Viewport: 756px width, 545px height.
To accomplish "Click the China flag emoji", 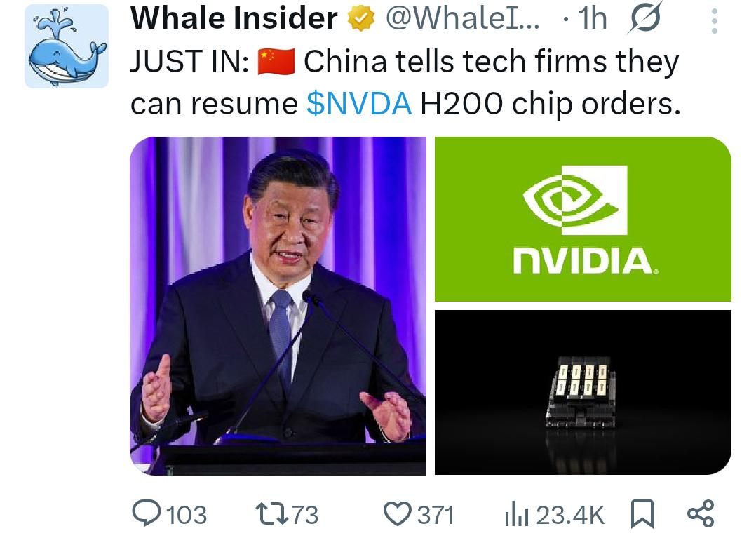I will (276, 62).
